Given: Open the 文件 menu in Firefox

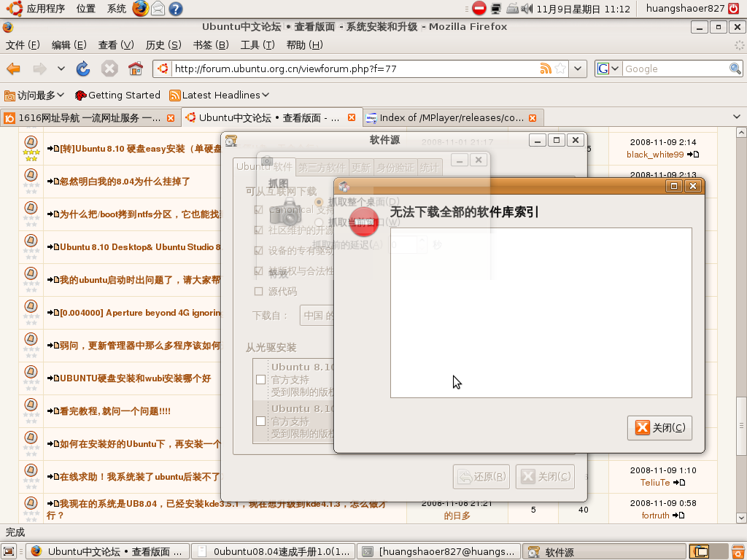Looking at the screenshot, I should pyautogui.click(x=23, y=45).
